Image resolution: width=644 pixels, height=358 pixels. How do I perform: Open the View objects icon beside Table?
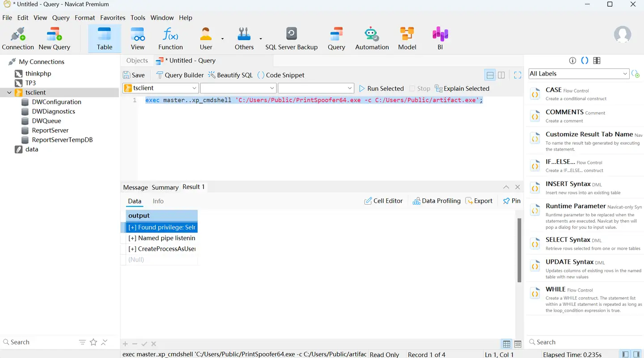pyautogui.click(x=138, y=38)
